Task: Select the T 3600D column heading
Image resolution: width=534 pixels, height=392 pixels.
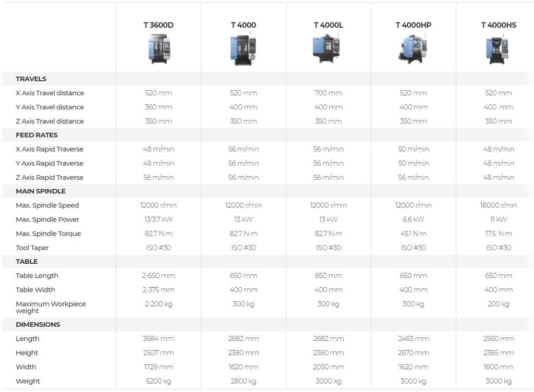Action: click(x=159, y=25)
